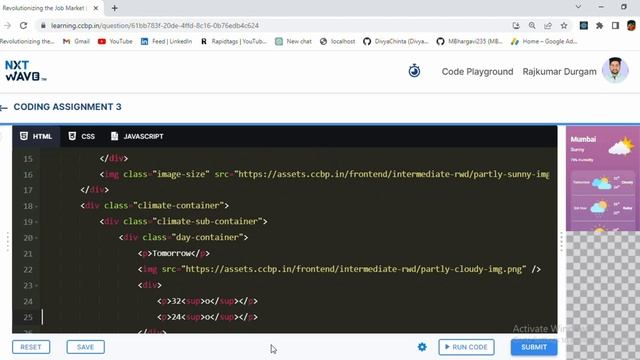Image resolution: width=640 pixels, height=360 pixels.
Task: Open the Revolutionizing the... bookmark
Action: [27, 41]
